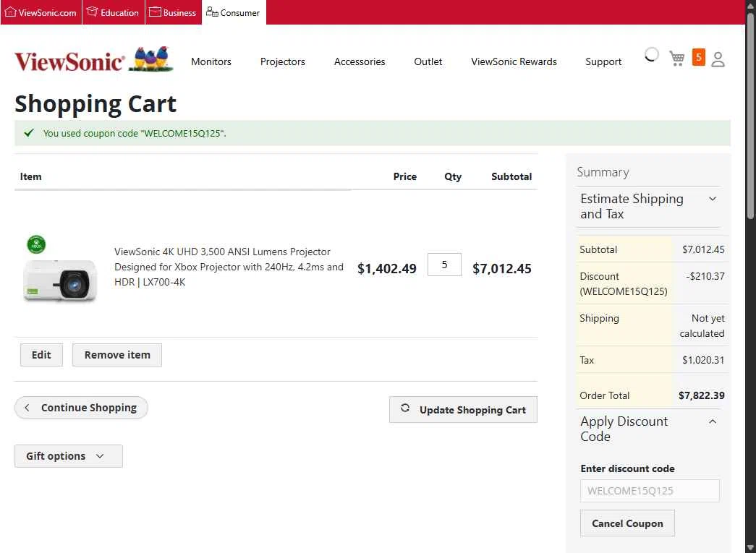Viewport: 756px width, 553px height.
Task: Click the three birds logo image
Action: tap(151, 59)
